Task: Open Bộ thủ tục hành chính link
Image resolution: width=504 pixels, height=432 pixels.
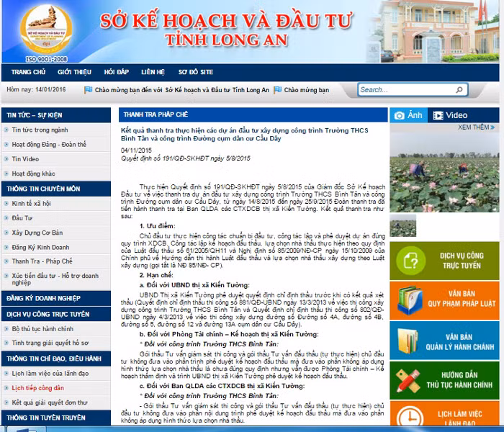Action: (x=42, y=329)
